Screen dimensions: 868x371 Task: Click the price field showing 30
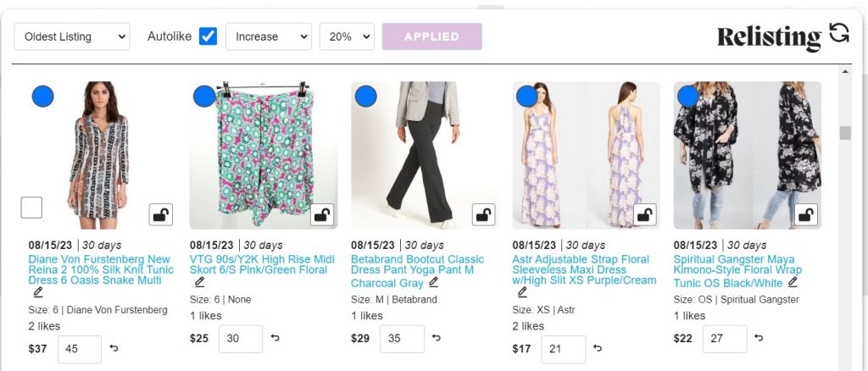[240, 338]
